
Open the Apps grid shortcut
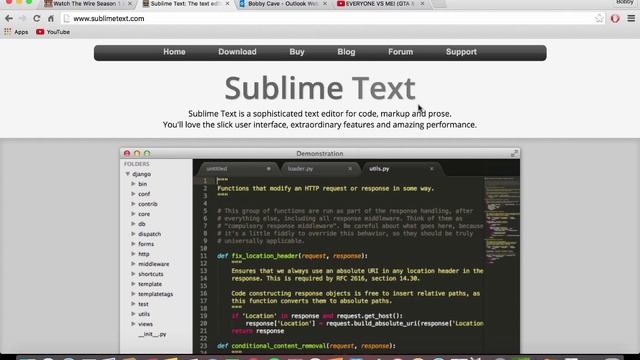coord(16,32)
